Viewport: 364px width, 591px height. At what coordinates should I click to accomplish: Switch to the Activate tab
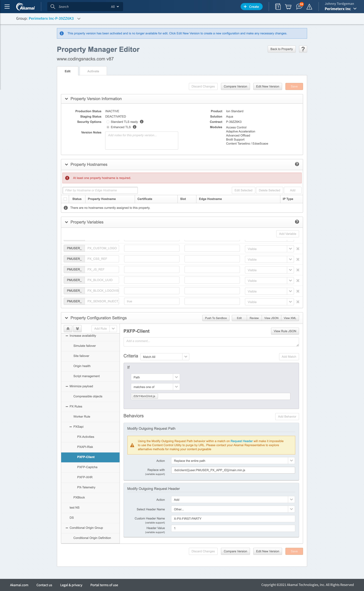93,71
